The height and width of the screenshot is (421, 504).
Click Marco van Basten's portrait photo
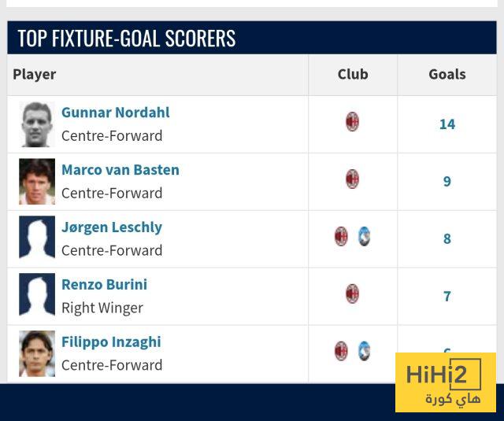coord(37,182)
